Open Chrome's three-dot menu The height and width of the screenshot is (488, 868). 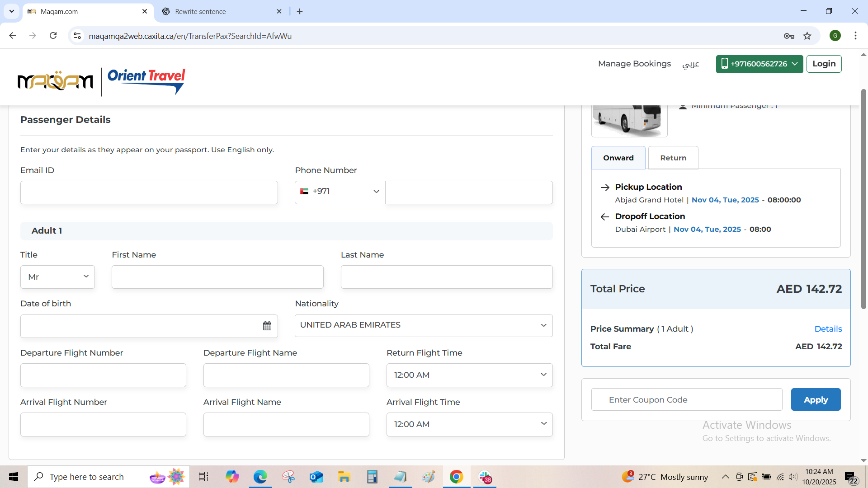(855, 36)
